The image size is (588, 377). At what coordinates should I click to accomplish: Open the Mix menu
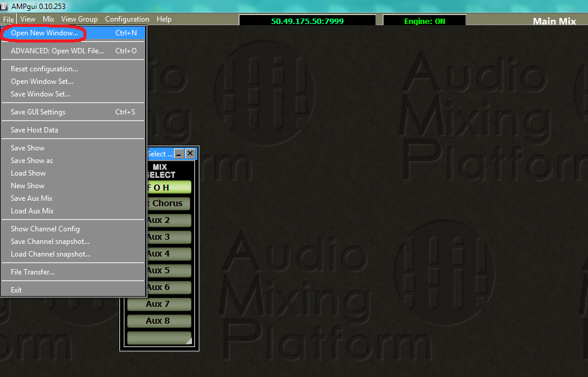click(x=48, y=19)
